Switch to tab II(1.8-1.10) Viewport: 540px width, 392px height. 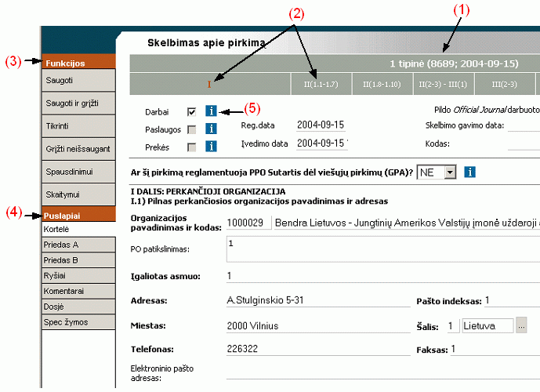tap(382, 84)
